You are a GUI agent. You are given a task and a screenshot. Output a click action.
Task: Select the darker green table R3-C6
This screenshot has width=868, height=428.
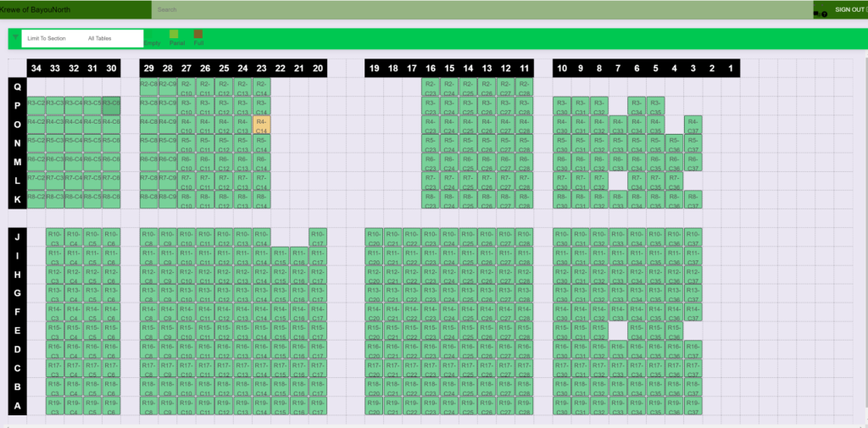pos(111,106)
